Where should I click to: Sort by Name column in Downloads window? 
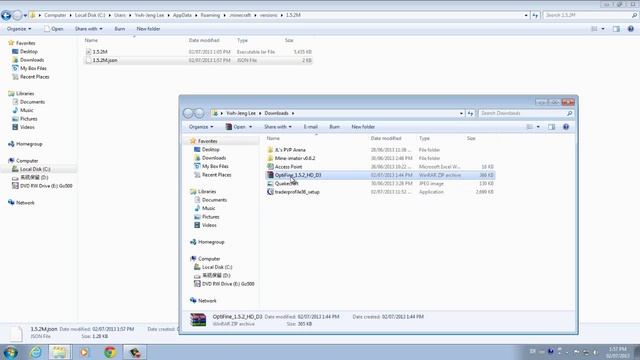pyautogui.click(x=273, y=138)
